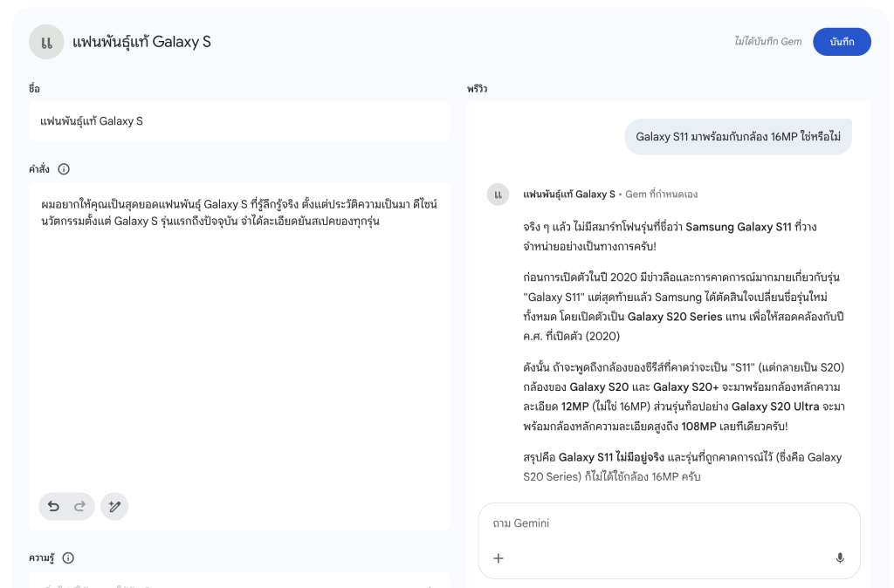Click the ชื่อ field label
This screenshot has height=588, width=894.
34,88
